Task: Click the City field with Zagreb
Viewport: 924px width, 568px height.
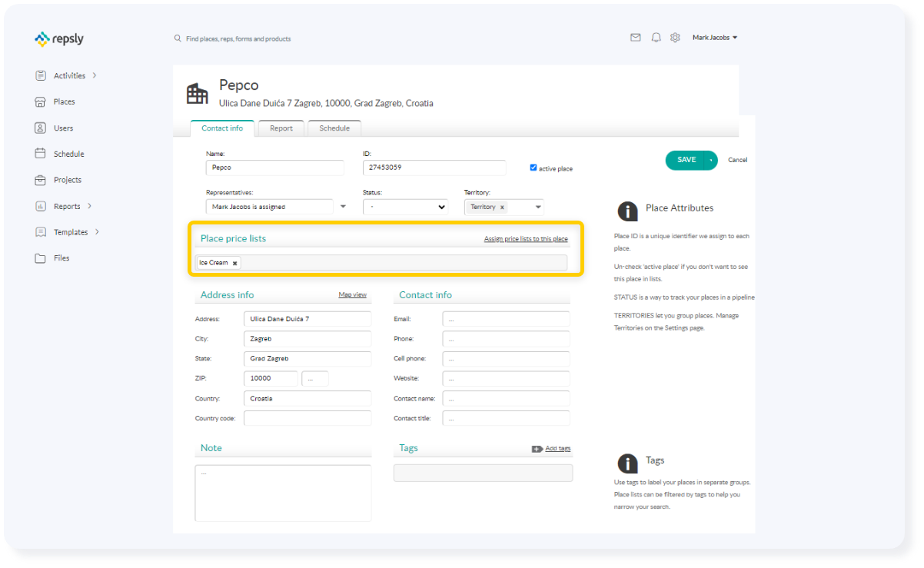Action: tap(307, 338)
